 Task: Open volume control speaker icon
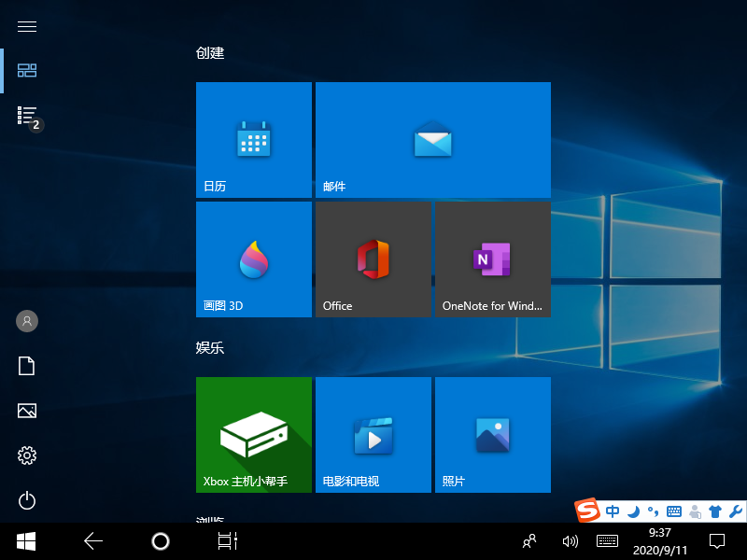click(570, 540)
